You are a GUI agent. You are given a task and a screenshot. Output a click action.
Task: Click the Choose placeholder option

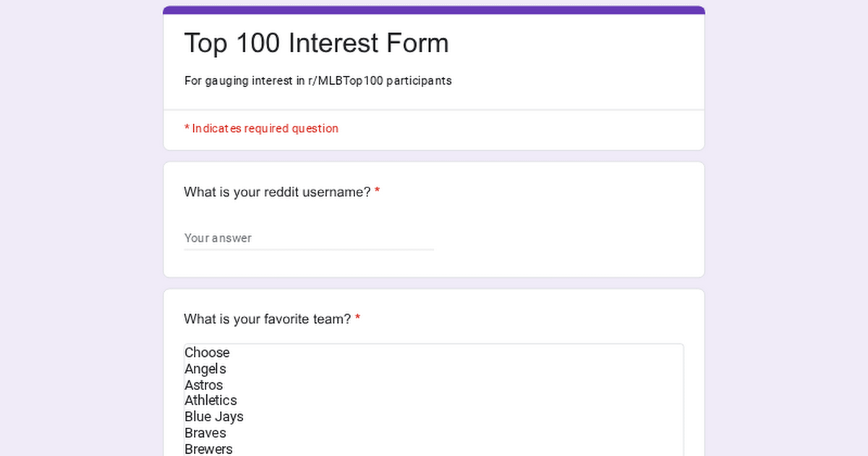click(207, 352)
